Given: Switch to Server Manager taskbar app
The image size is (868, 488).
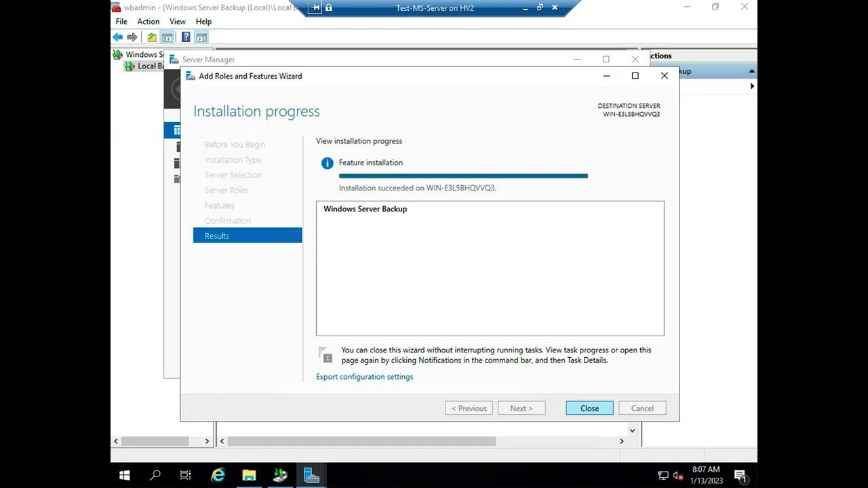Looking at the screenshot, I should 311,475.
